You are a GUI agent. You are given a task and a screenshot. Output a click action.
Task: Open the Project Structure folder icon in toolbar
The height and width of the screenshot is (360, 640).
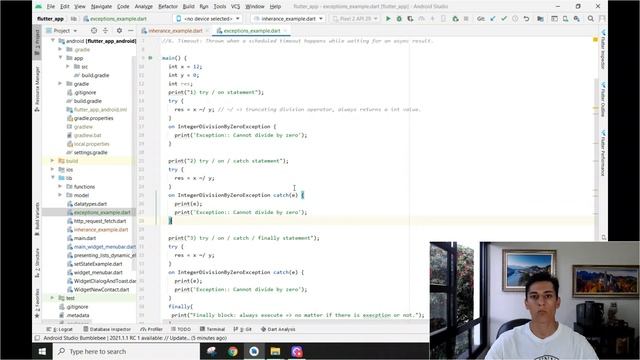coord(540,19)
